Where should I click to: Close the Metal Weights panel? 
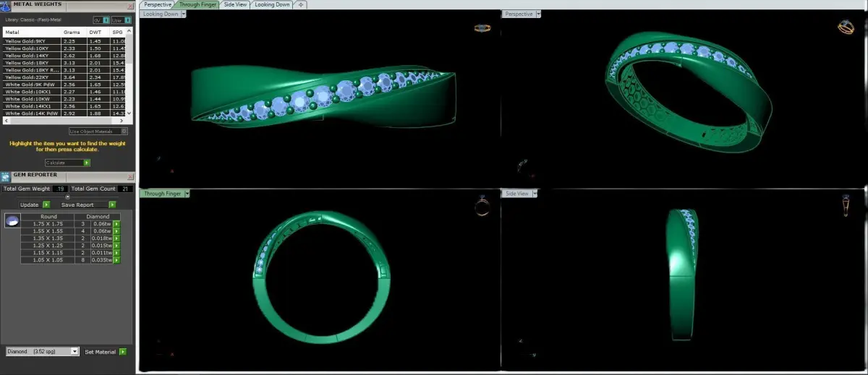(x=129, y=5)
